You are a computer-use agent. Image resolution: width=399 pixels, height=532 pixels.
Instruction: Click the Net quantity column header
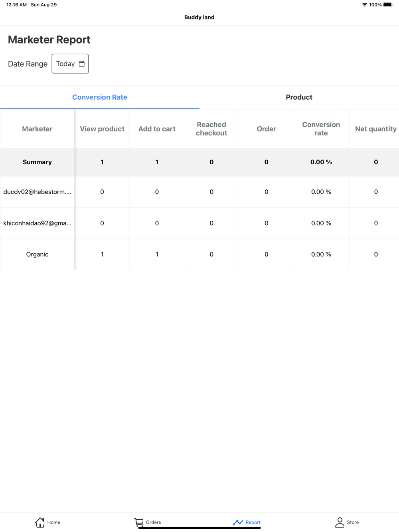375,129
